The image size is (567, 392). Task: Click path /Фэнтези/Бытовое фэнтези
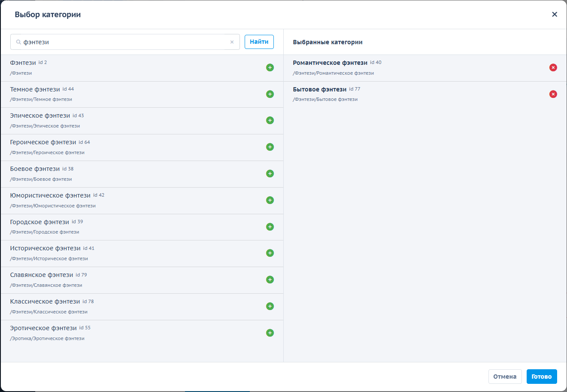click(x=325, y=99)
